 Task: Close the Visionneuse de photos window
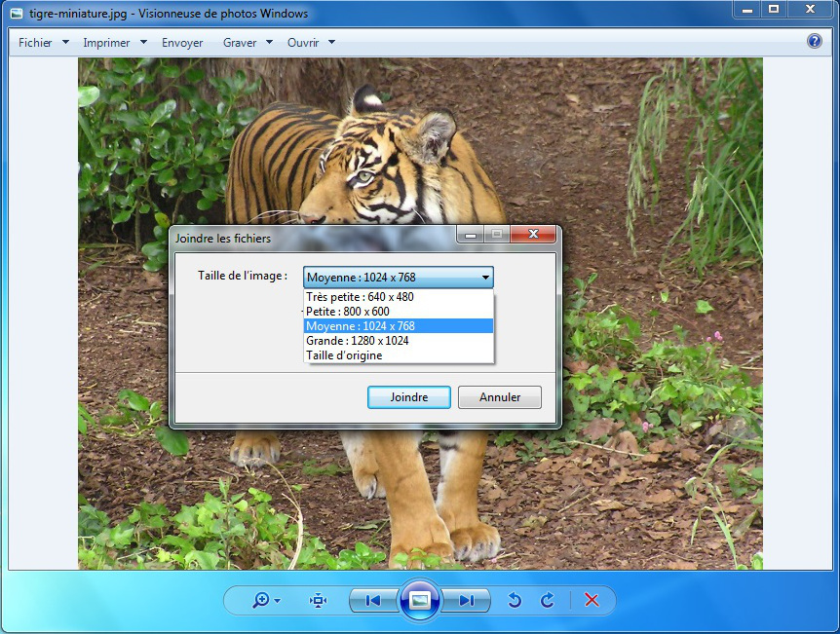pyautogui.click(x=810, y=9)
